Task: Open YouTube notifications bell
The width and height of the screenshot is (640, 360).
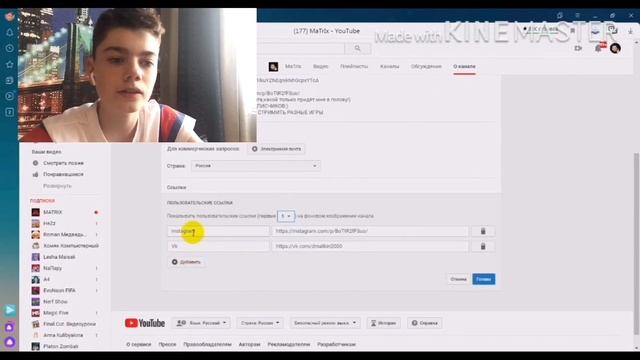Action: [599, 48]
